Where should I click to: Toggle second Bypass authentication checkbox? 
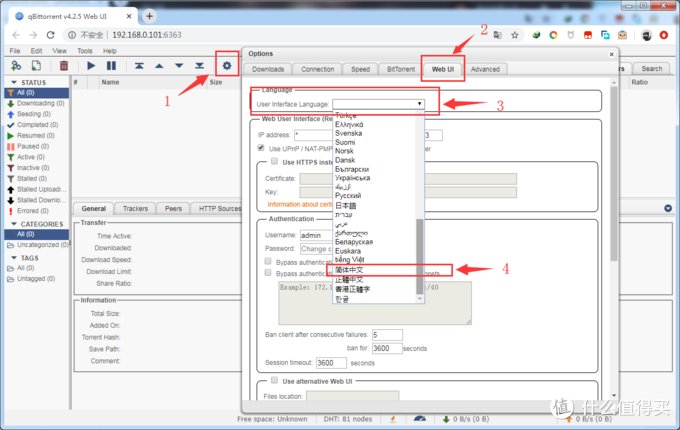coord(268,273)
